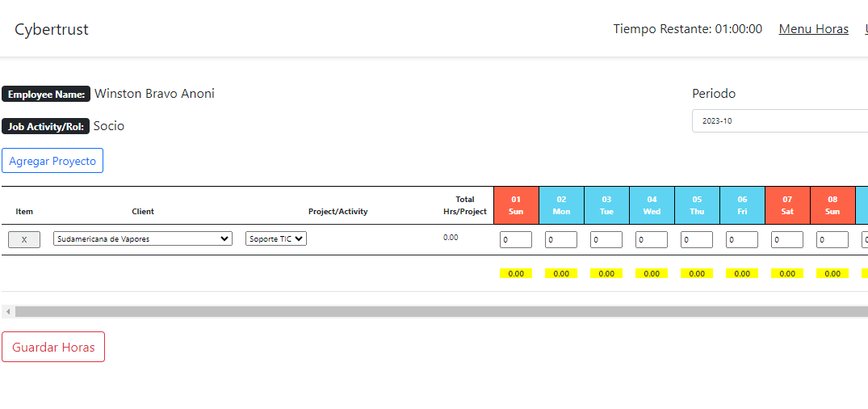Screen dimensions: 868x409
Task: Click the yellow total under 02 Mon
Action: (x=561, y=273)
